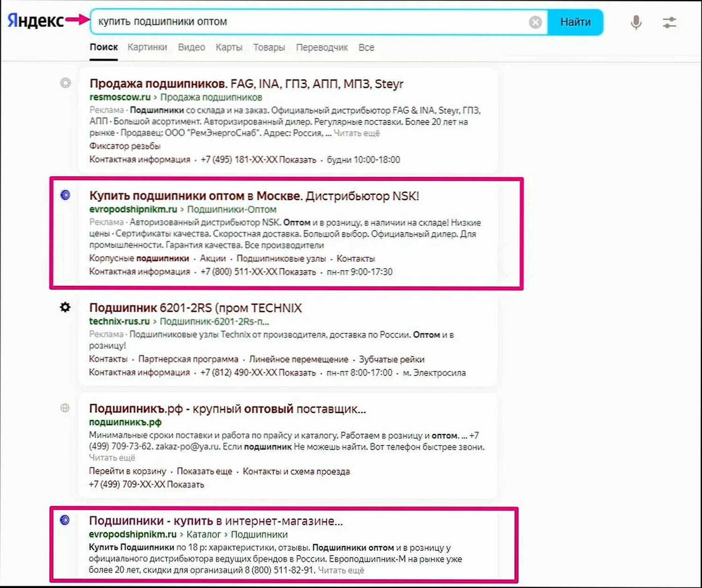Open the 'Подшипники' breadcrumb in last result

tap(259, 535)
